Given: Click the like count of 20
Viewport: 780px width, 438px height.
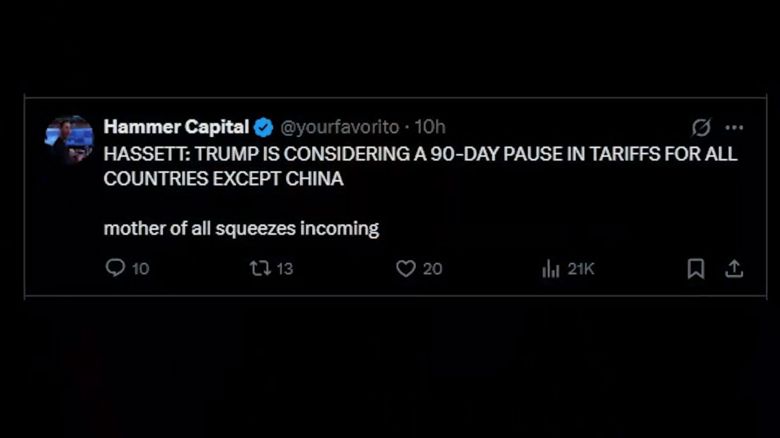Looking at the screenshot, I should pos(432,268).
